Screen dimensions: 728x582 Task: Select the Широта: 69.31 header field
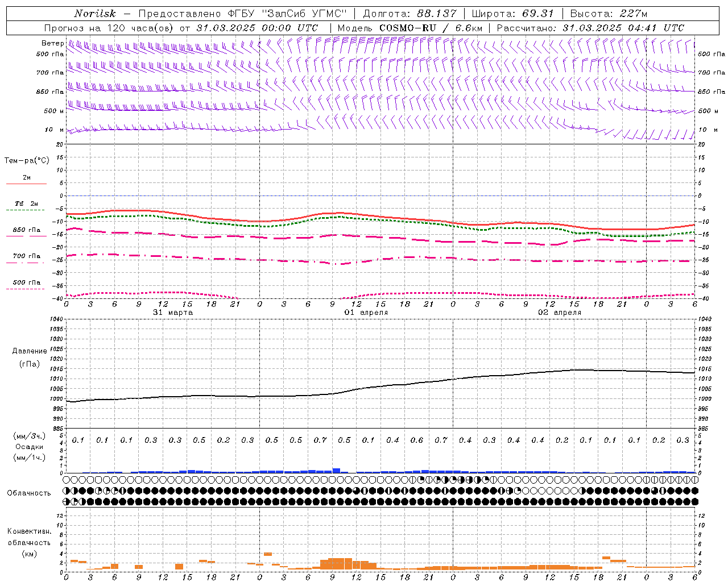(x=512, y=14)
